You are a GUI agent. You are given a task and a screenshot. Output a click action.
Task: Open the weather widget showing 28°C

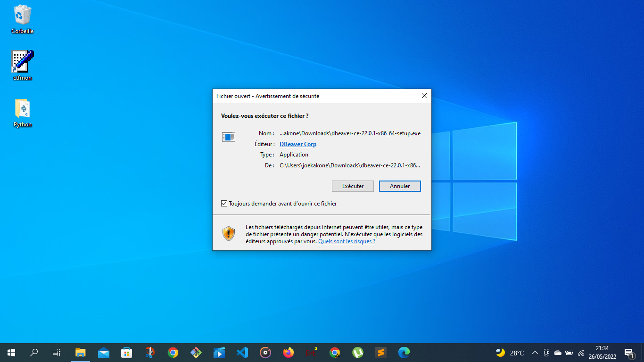pos(510,353)
